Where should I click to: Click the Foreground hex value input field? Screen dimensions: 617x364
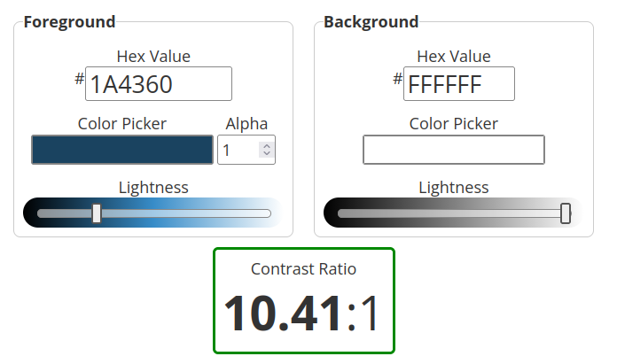coord(158,84)
